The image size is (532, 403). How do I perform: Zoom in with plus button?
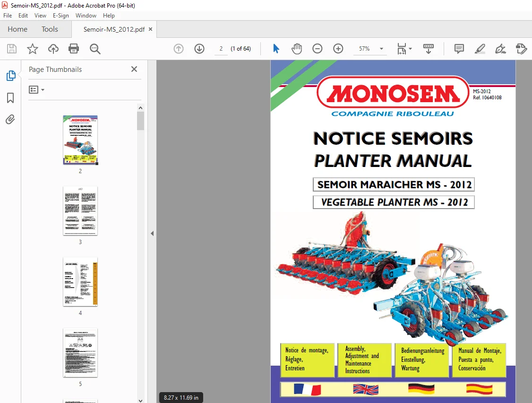tap(338, 49)
